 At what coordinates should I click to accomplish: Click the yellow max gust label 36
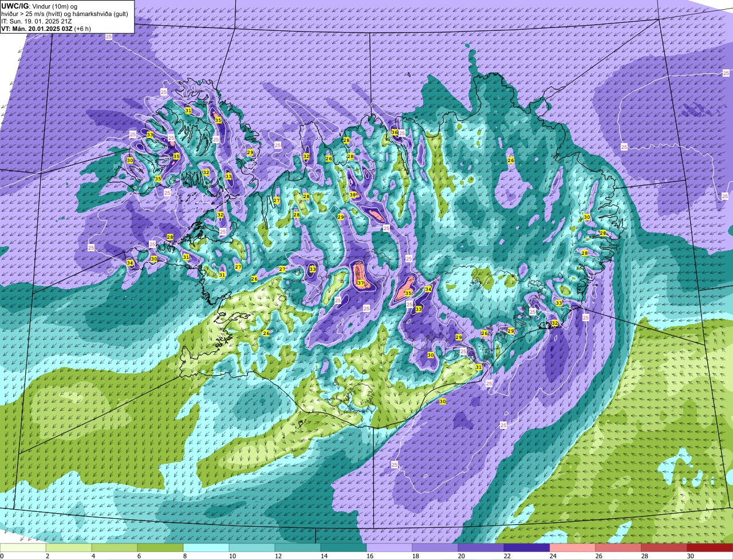click(x=395, y=132)
